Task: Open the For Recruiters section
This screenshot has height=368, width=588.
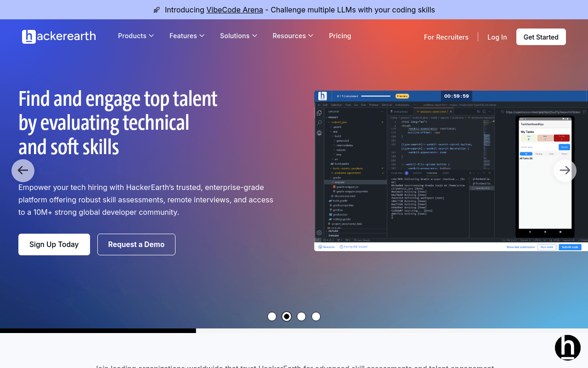Action: pos(446,37)
